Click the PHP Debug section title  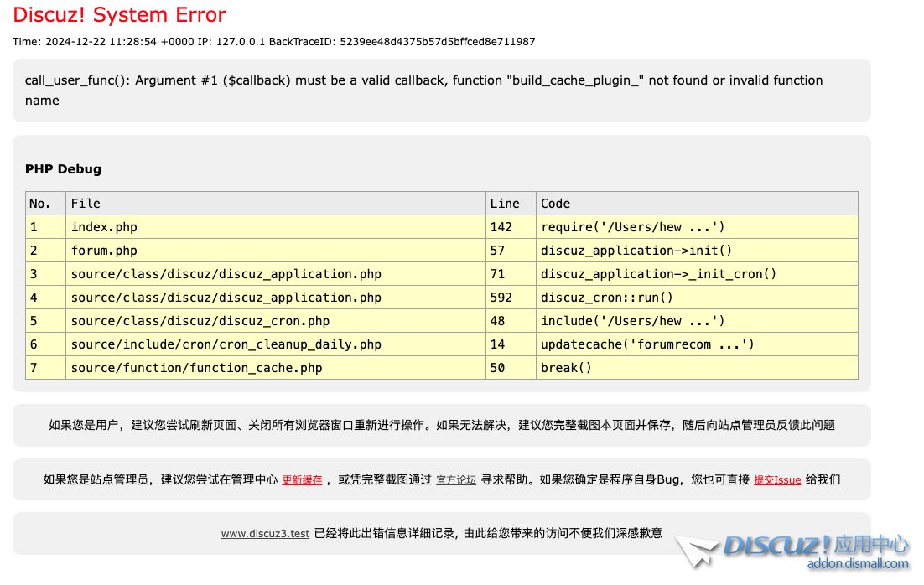(x=63, y=169)
